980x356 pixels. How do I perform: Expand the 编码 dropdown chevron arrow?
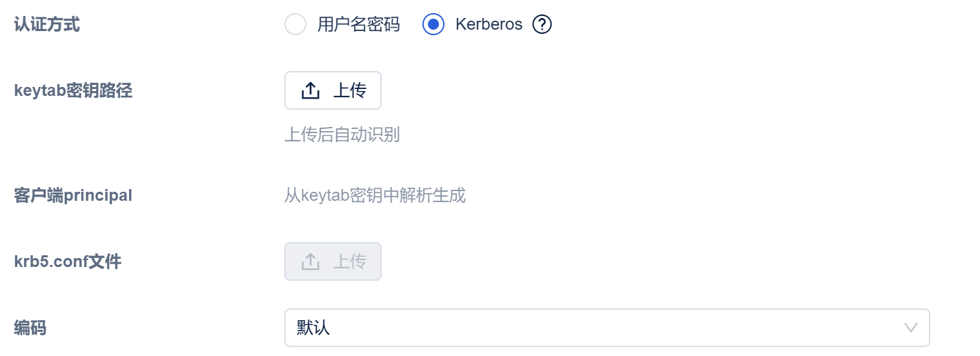(x=911, y=327)
